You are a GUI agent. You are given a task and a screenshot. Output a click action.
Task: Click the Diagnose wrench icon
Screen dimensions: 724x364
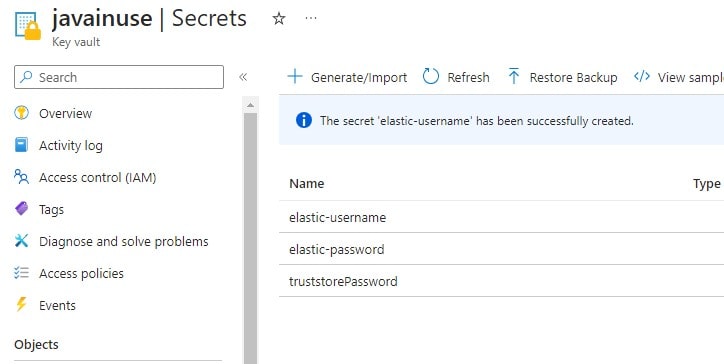point(21,241)
